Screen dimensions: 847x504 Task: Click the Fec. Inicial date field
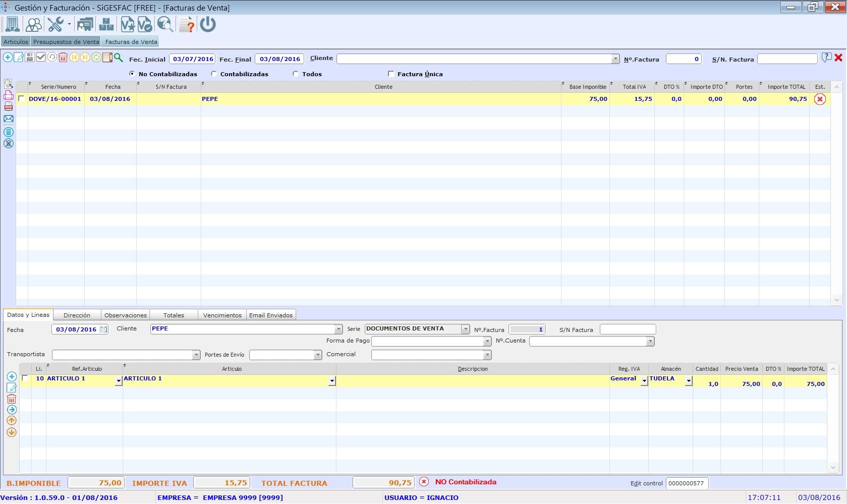point(192,59)
